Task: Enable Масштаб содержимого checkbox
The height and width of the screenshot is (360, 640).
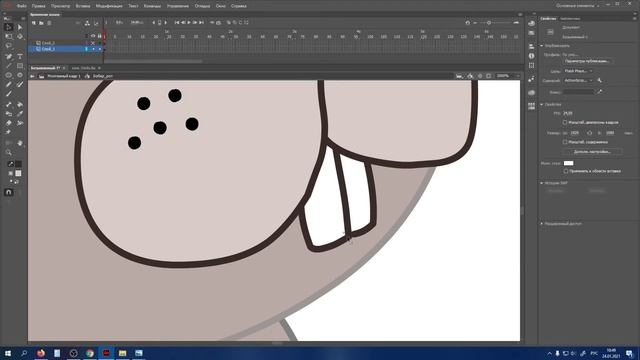Action: 565,142
